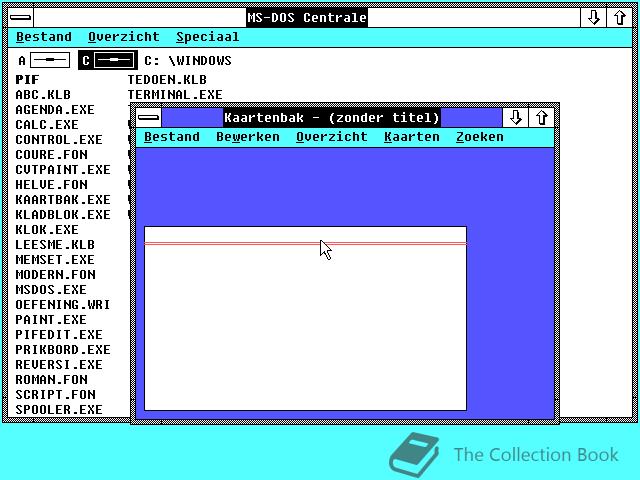Image resolution: width=640 pixels, height=480 pixels.
Task: Click Kaartenbak maximize up-arrow button
Action: tap(542, 118)
